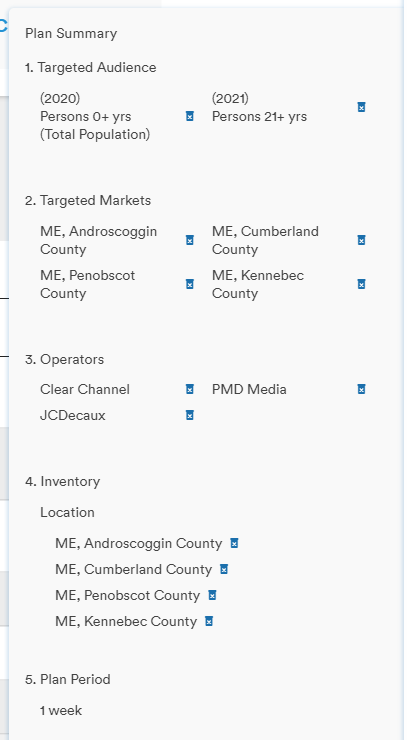Delete Kennebec County from Targeted Markets
407x740 pixels.
coord(361,284)
